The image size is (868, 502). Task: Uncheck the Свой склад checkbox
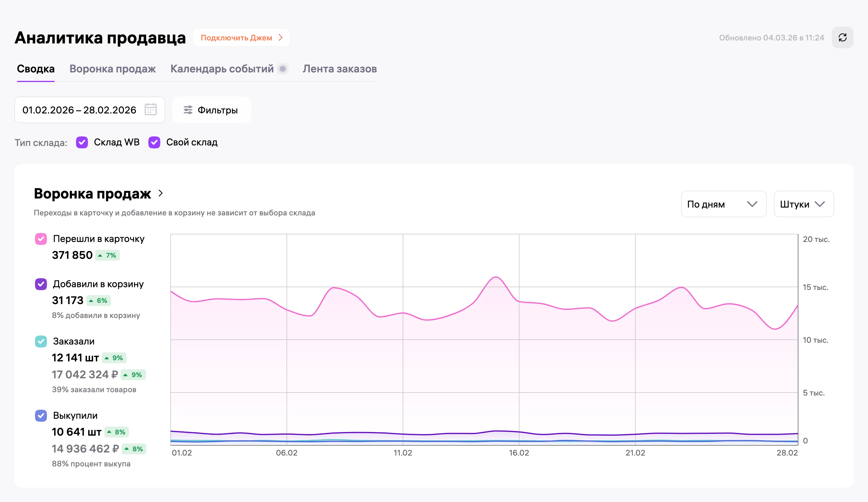click(x=154, y=142)
